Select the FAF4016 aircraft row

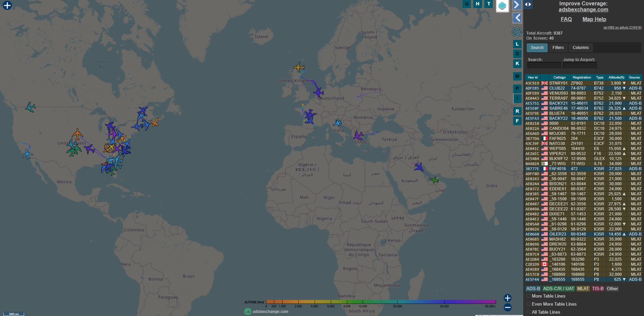pyautogui.click(x=583, y=169)
